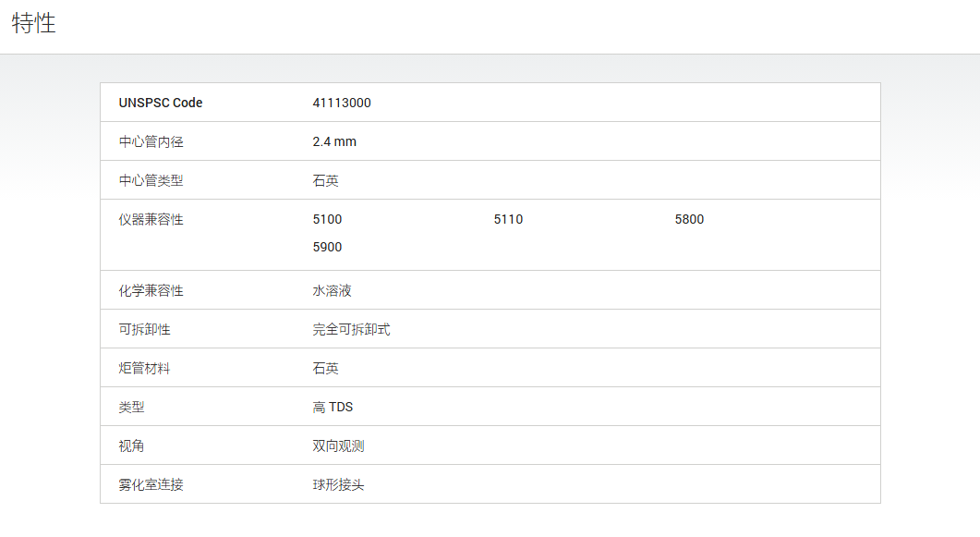Image resolution: width=980 pixels, height=537 pixels.
Task: Select the UNSPSC Code label
Action: (161, 103)
